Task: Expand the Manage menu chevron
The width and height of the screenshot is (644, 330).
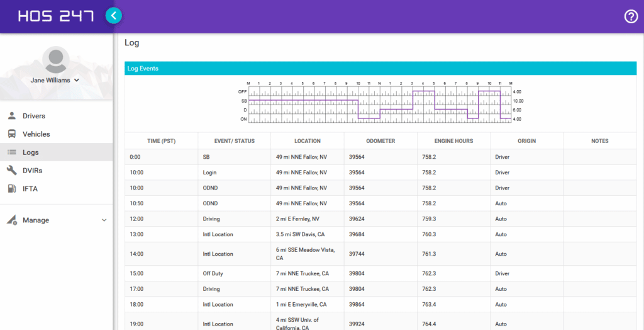Action: pyautogui.click(x=104, y=220)
